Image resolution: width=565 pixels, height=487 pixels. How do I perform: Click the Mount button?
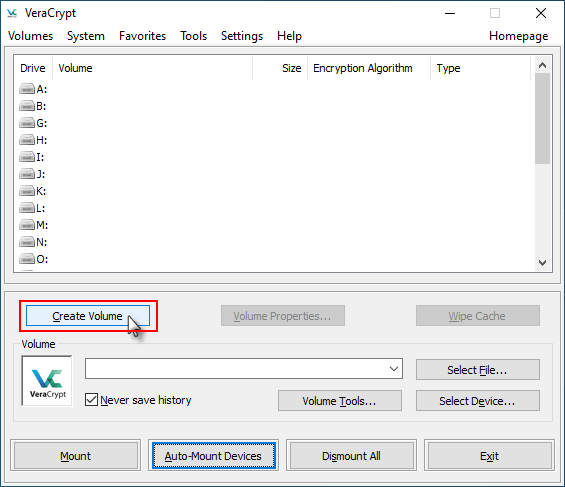(x=76, y=456)
